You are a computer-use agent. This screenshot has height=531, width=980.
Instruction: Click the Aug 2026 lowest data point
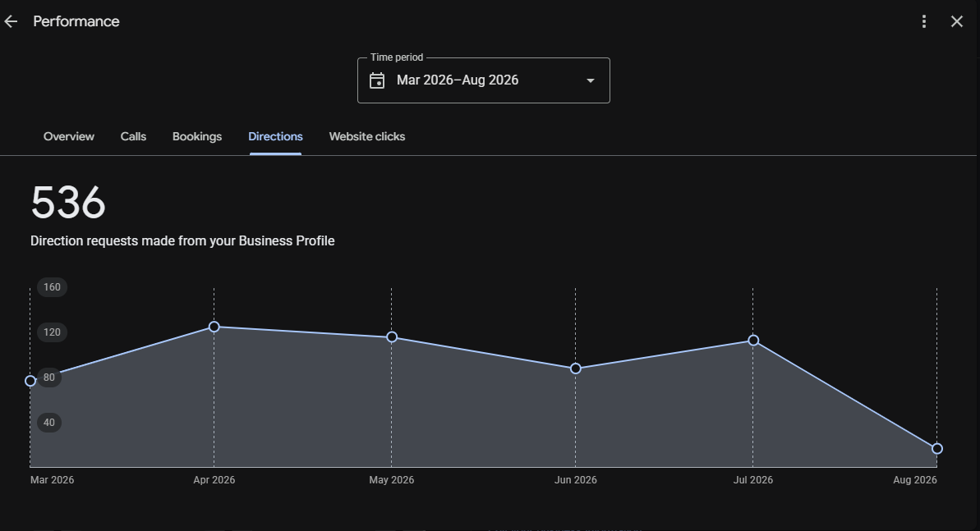tap(937, 449)
